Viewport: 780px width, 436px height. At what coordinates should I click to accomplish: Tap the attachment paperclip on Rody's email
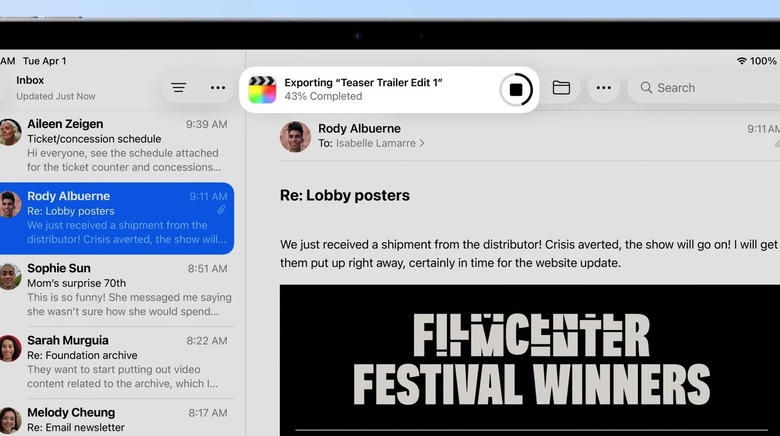click(221, 210)
